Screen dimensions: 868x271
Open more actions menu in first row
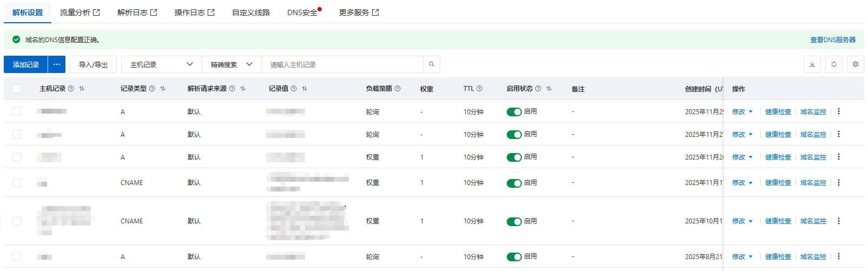tap(839, 111)
